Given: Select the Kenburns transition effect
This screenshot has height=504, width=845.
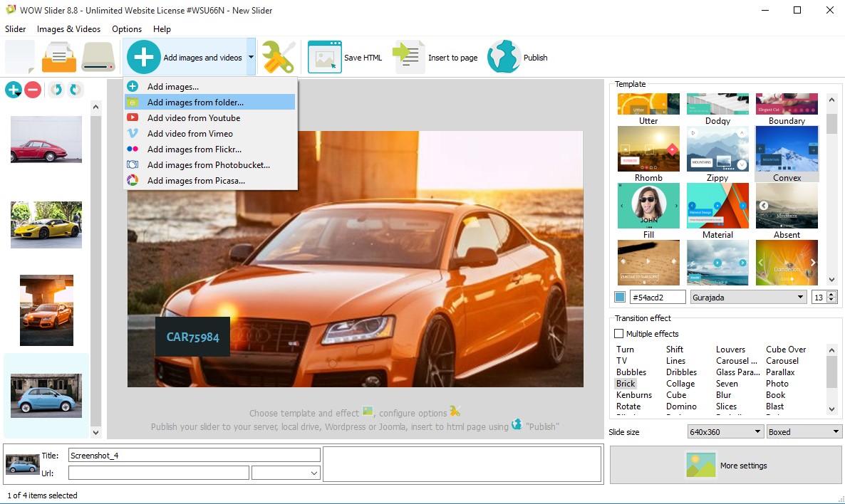Looking at the screenshot, I should [633, 395].
